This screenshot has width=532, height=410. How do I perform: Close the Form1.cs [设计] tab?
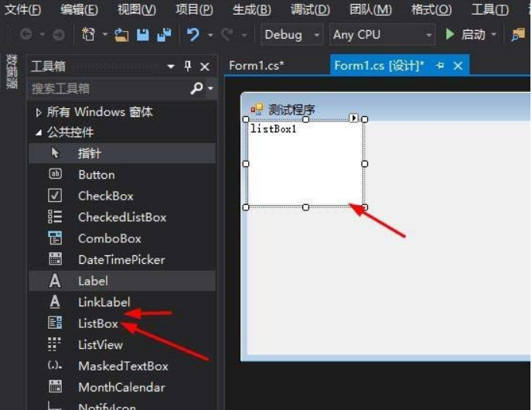point(458,66)
